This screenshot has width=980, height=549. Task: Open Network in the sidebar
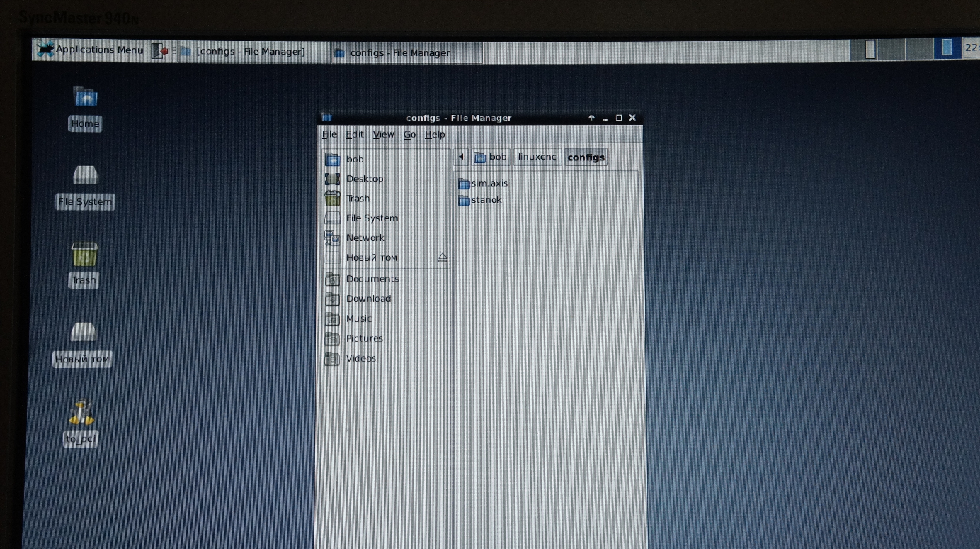pos(365,238)
